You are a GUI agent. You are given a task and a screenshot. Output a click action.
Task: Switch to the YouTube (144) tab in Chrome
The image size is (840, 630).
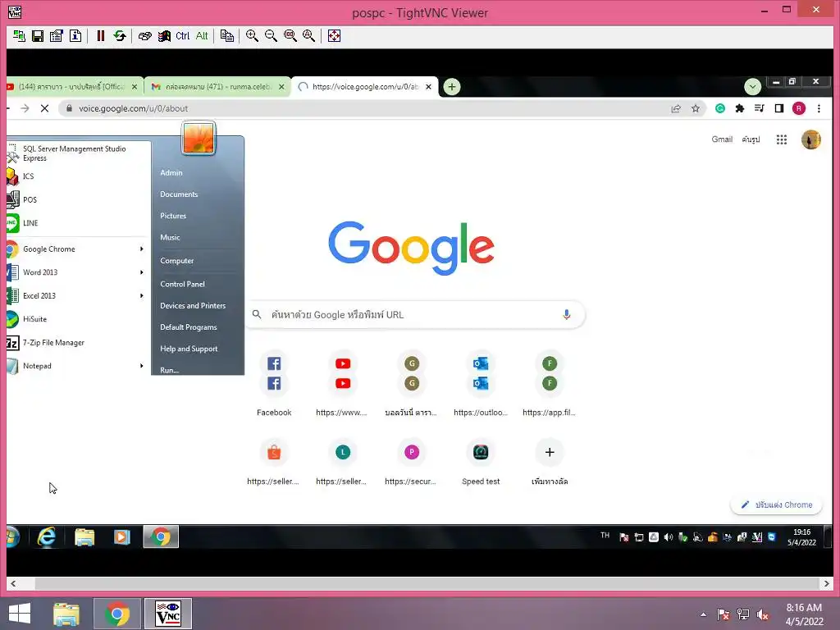tap(71, 87)
